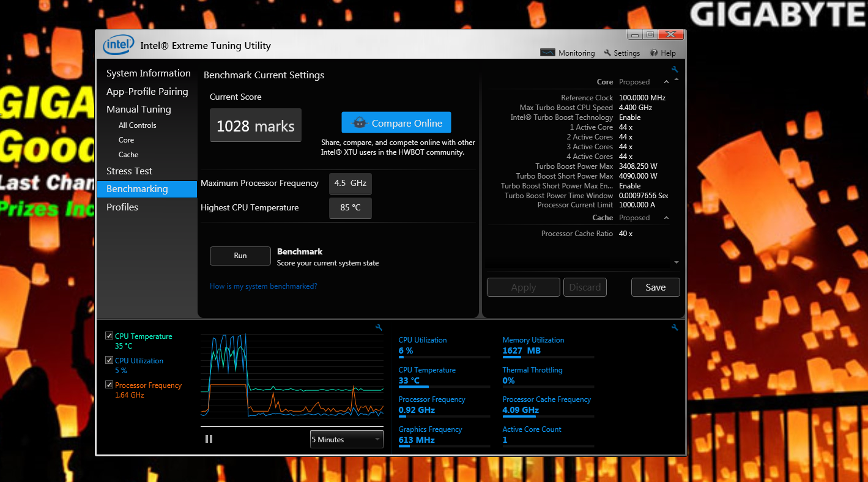Click the 1028 marks score box
The image size is (868, 482).
point(256,125)
